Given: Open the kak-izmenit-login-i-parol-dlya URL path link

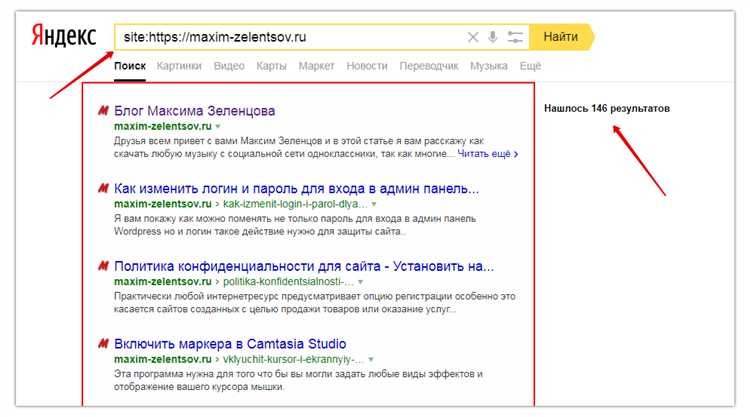Looking at the screenshot, I should [x=295, y=204].
